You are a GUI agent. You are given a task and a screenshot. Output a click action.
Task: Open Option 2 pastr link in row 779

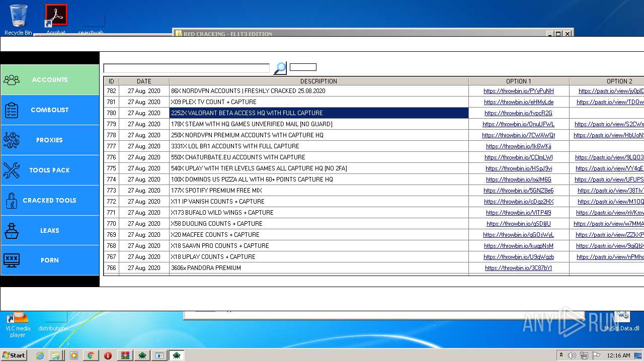tap(609, 124)
